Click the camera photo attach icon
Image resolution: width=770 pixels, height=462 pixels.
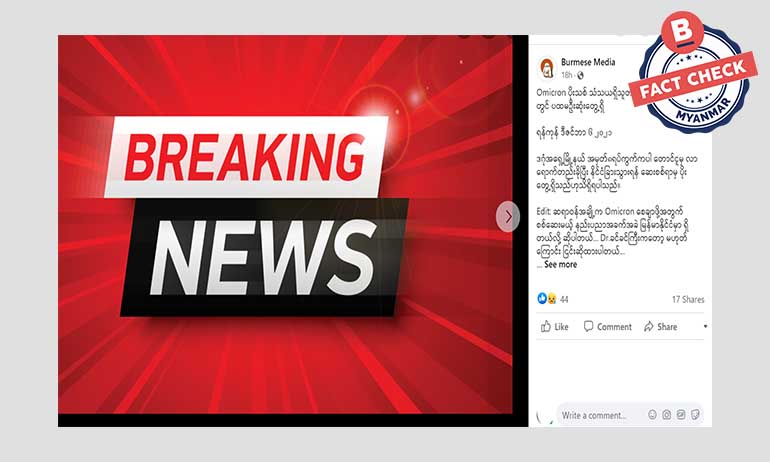(x=666, y=414)
